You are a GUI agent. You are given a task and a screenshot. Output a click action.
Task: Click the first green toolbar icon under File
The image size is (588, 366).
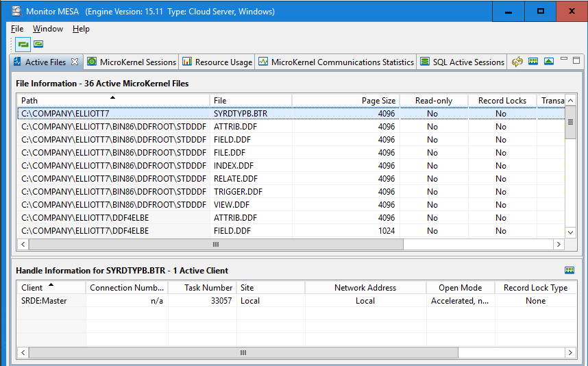(23, 45)
